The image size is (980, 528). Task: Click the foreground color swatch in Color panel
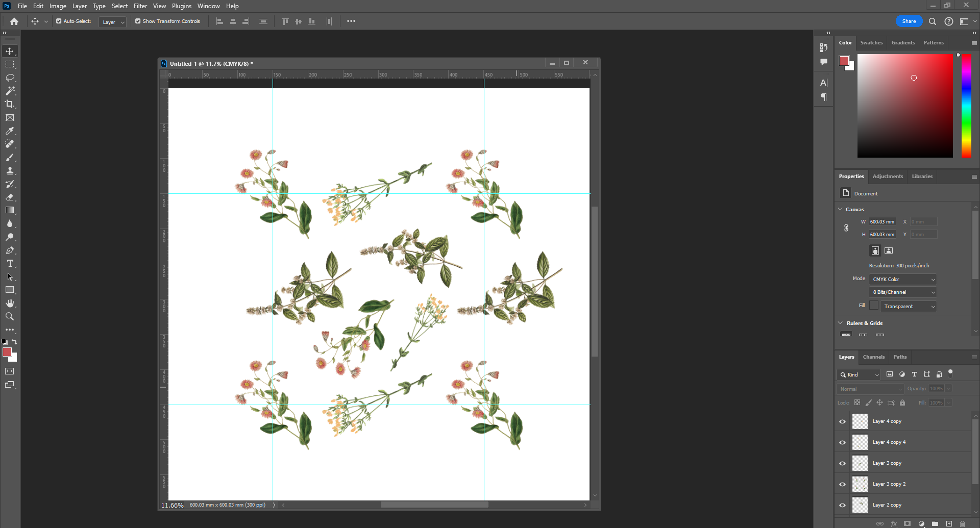[x=844, y=61]
